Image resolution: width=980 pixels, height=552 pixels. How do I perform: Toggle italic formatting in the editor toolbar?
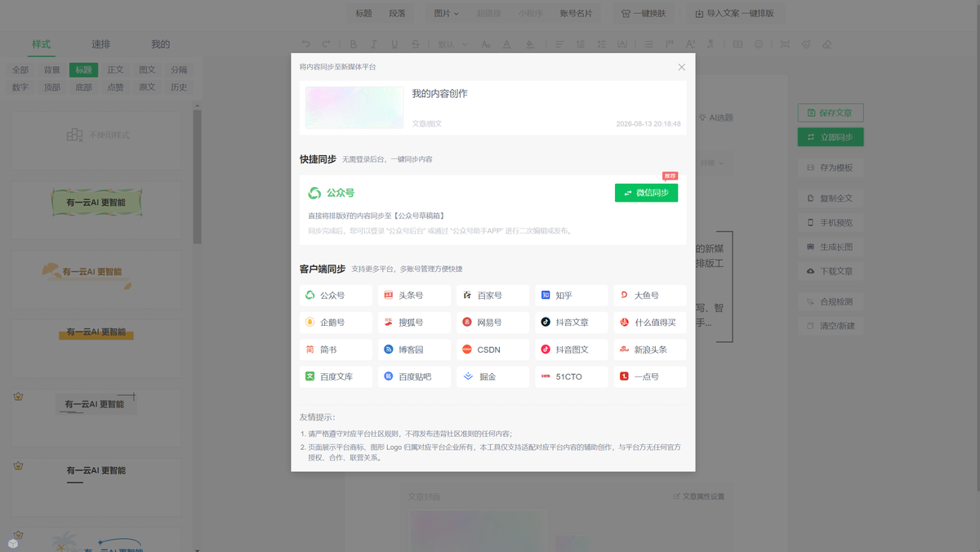click(x=374, y=44)
